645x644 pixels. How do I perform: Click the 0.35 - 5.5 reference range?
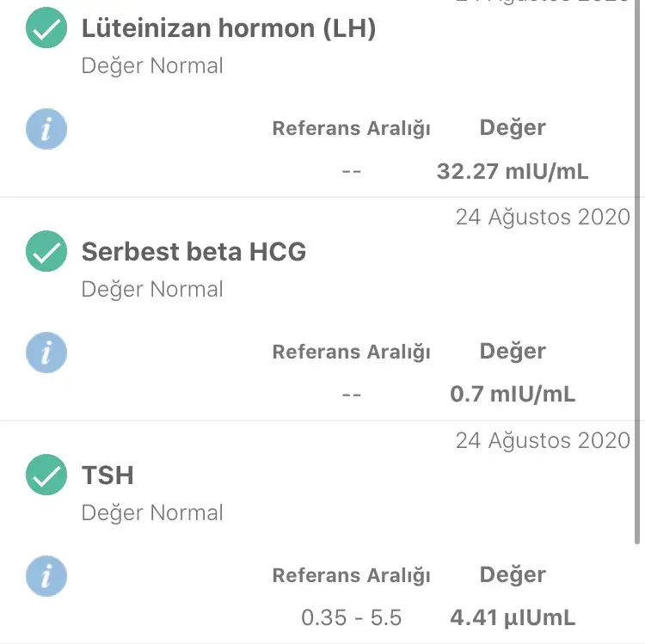351,617
